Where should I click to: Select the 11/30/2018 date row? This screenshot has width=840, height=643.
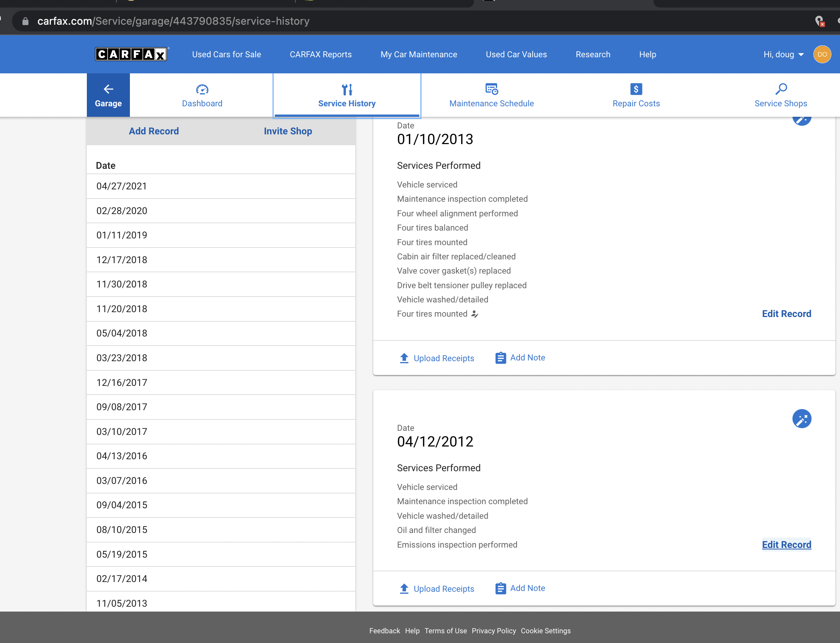[221, 284]
